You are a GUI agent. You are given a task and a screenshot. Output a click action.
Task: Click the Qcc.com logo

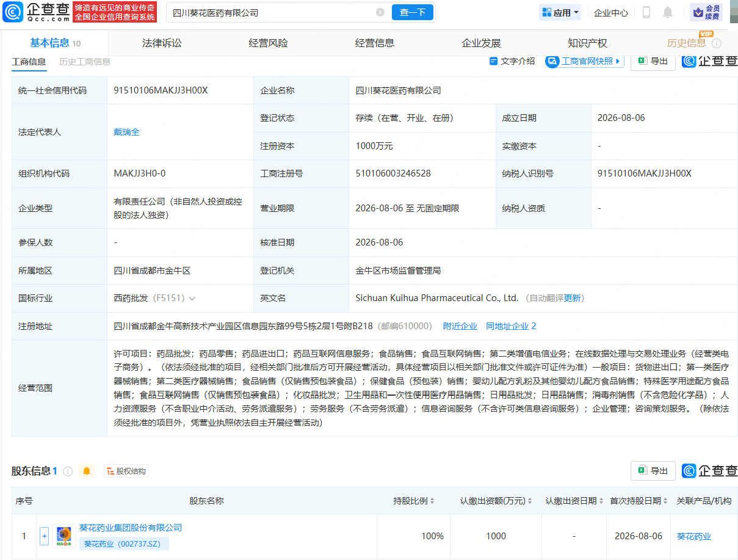click(x=37, y=12)
